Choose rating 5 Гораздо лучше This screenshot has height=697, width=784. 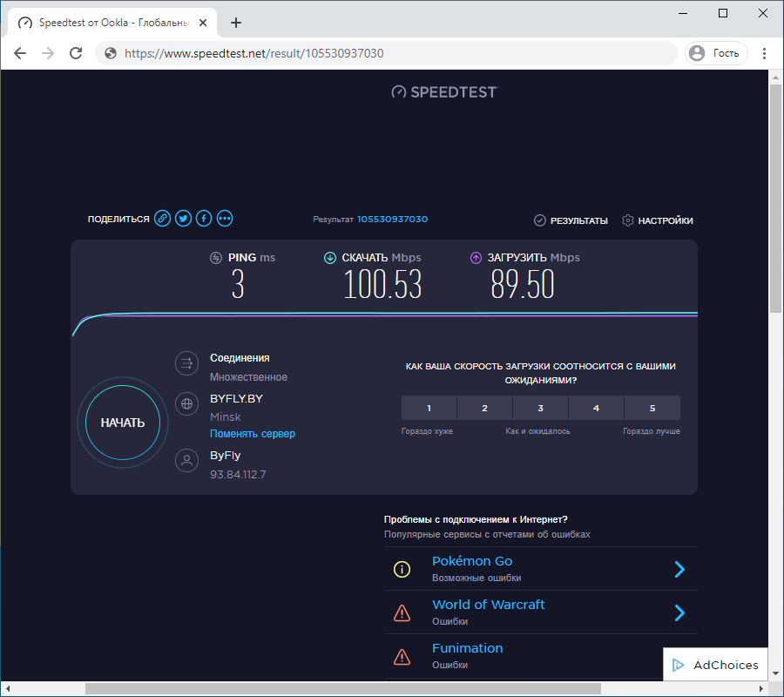coord(652,408)
